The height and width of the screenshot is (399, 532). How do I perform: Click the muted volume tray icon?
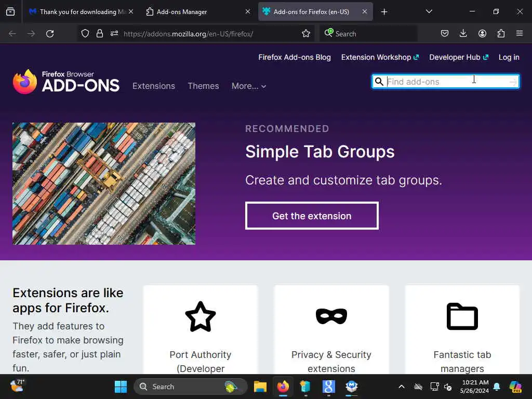pyautogui.click(x=448, y=387)
